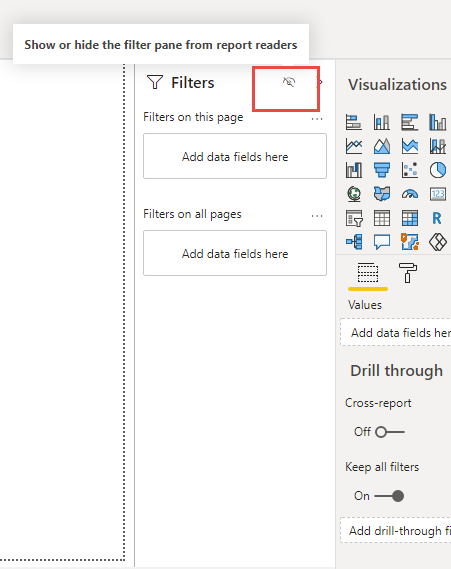Screen dimensions: 451x569
Task: Add the R script visual
Action: coord(437,218)
